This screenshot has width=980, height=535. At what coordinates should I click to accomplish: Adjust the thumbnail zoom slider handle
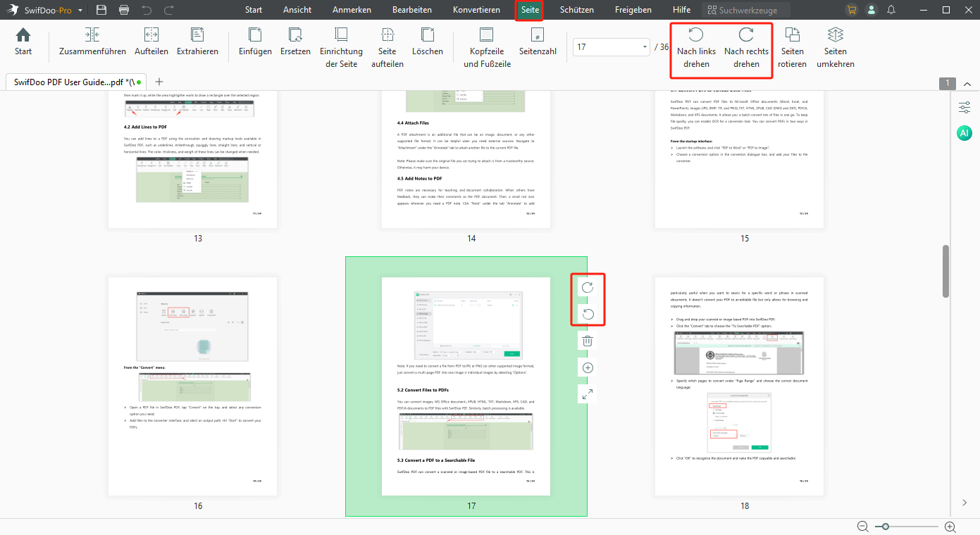click(885, 527)
